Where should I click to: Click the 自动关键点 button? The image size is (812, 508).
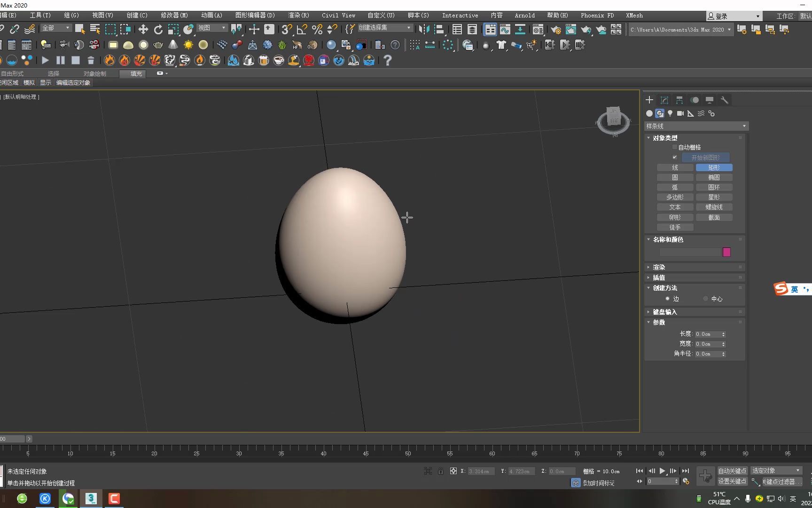[x=732, y=471]
